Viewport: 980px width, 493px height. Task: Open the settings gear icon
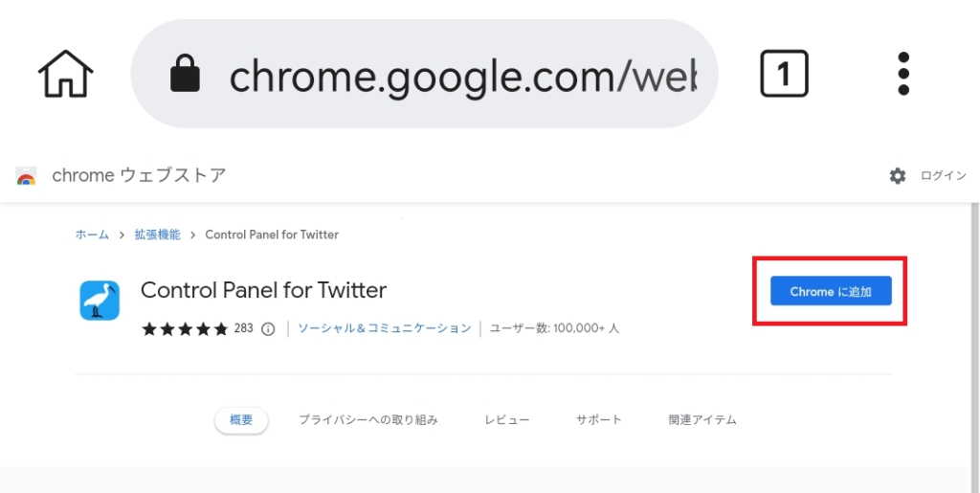pyautogui.click(x=898, y=176)
